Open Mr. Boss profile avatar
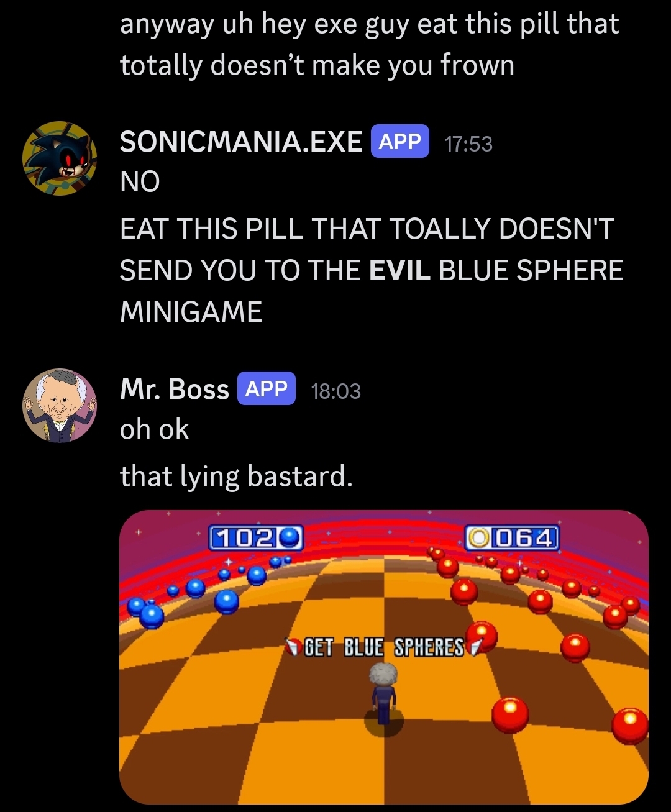671x812 pixels. pyautogui.click(x=60, y=406)
